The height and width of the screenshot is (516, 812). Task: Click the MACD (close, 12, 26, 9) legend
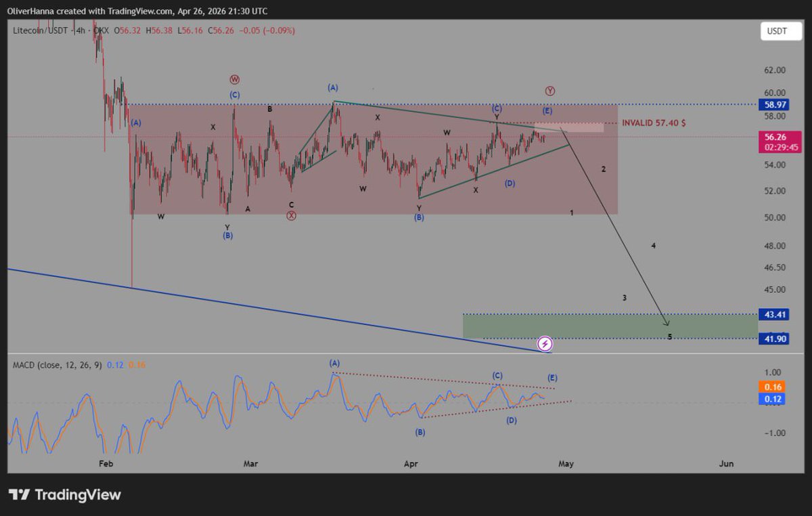coord(58,365)
